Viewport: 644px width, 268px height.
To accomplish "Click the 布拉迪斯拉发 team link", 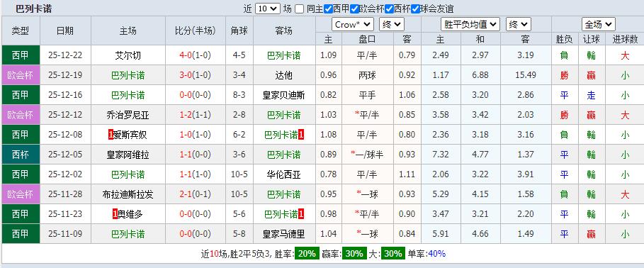I will point(128,194).
